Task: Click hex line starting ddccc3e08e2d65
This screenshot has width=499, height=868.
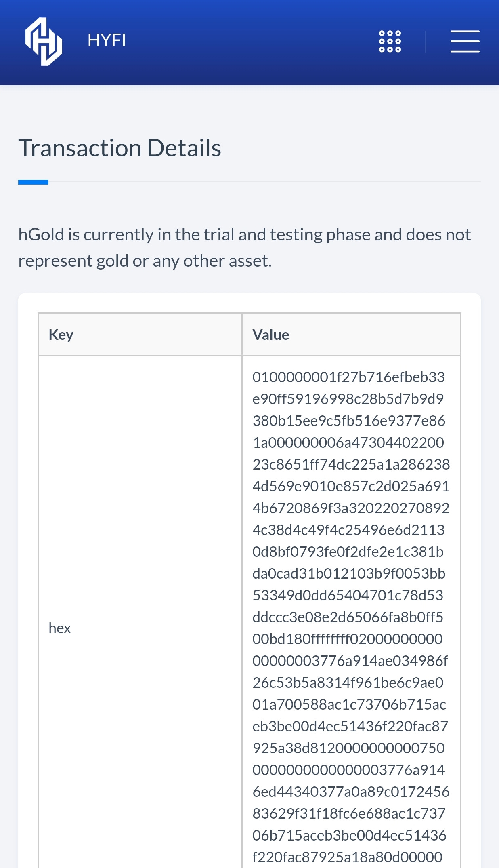Action: tap(348, 617)
